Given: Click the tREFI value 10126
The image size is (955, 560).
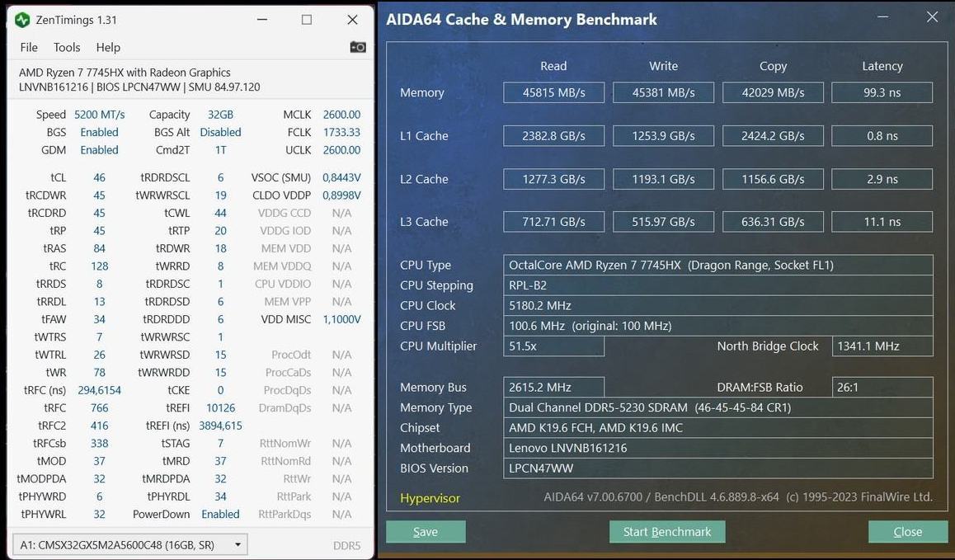Looking at the screenshot, I should [x=220, y=407].
